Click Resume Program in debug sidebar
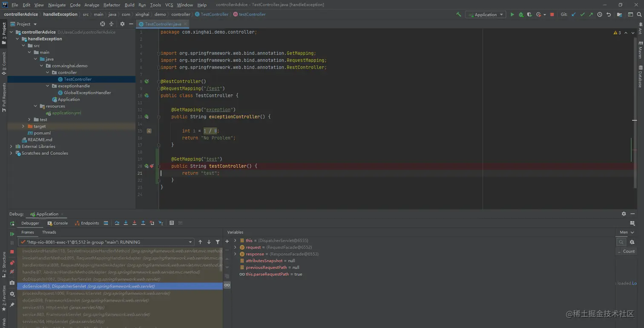 tap(12, 234)
